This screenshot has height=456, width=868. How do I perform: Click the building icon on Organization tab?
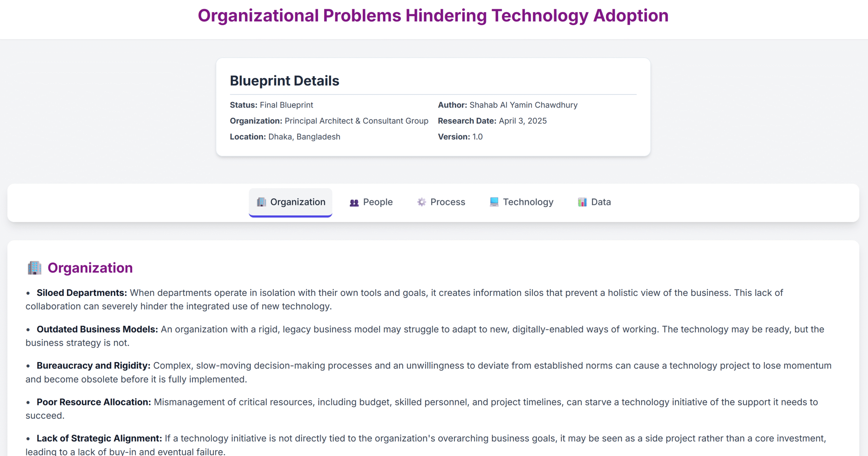(261, 202)
